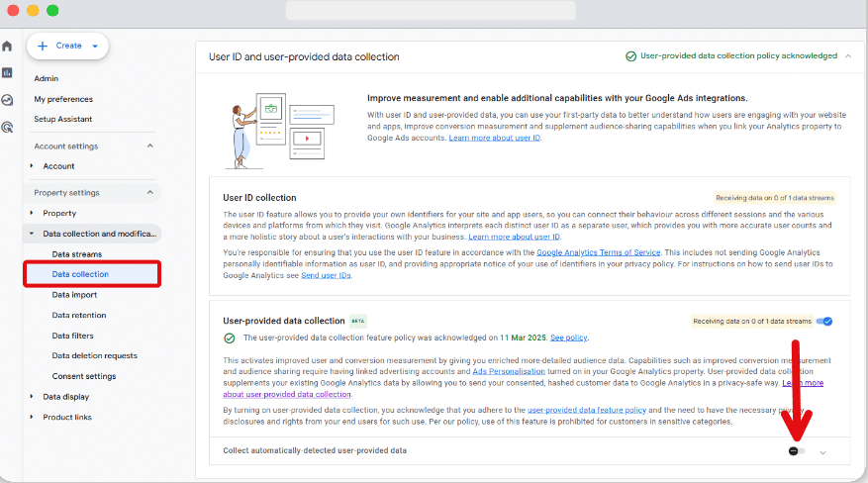Viewport: 868px width, 483px height.
Task: Collapse Data collection and modification group
Action: (32, 234)
